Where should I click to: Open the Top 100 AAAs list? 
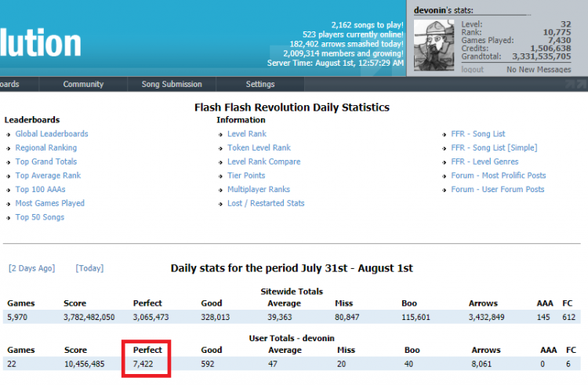[42, 190]
